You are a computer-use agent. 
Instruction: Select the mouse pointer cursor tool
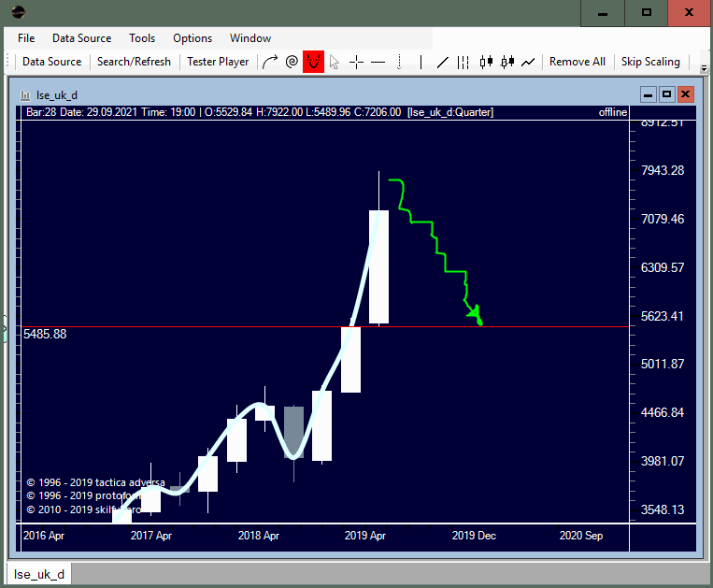(x=335, y=62)
